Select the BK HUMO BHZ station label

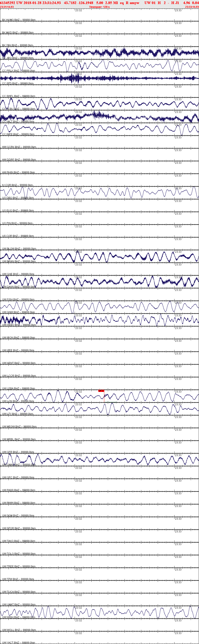click(19, 20)
